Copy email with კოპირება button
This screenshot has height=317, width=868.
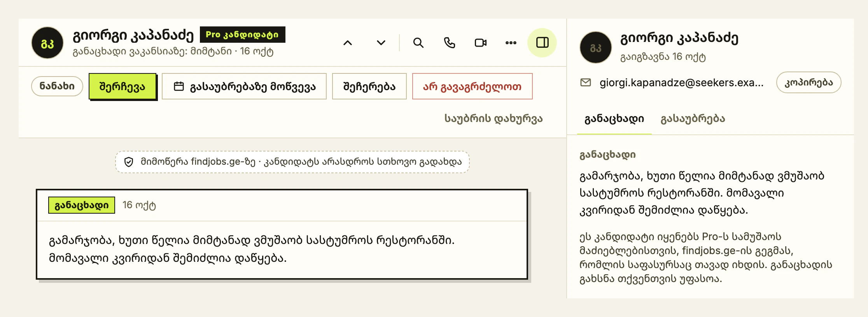point(809,82)
